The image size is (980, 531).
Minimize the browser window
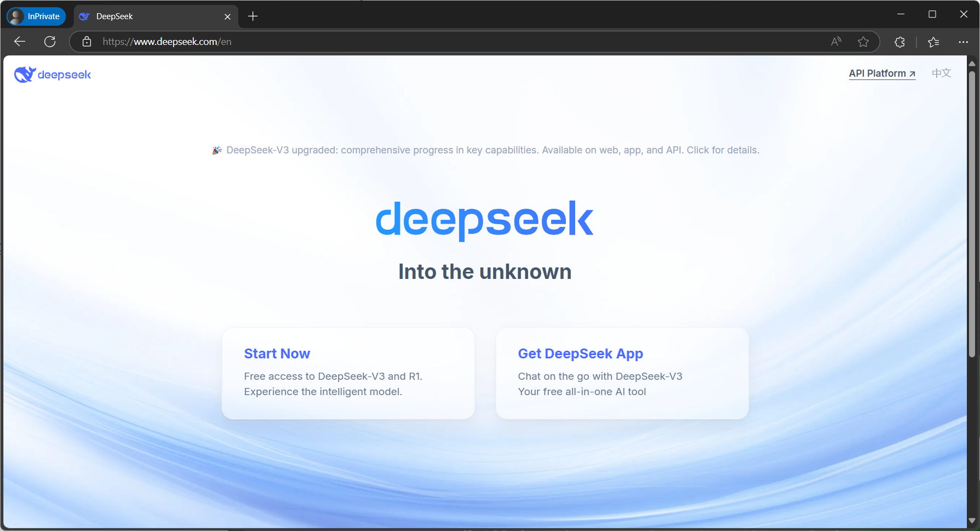point(901,14)
